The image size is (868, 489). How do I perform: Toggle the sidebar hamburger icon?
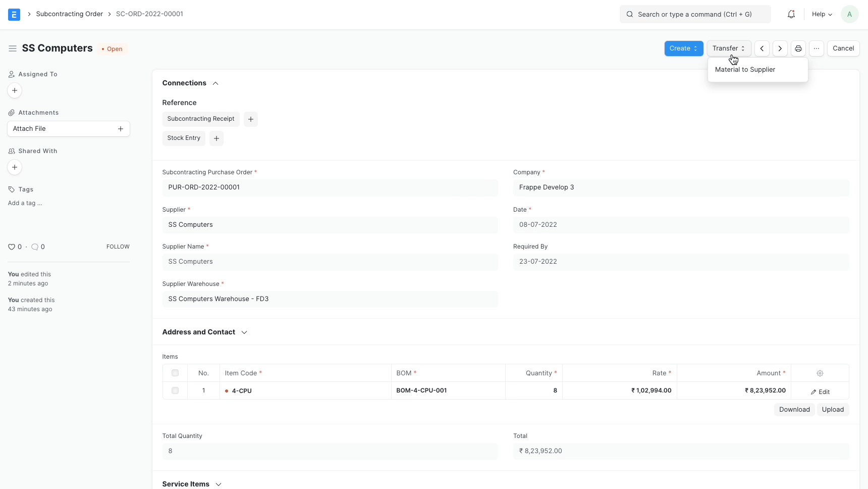pos(13,48)
